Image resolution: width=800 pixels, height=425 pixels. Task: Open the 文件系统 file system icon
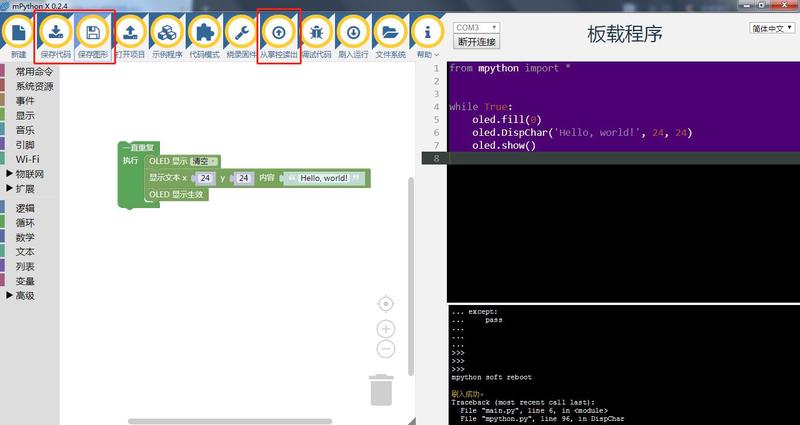click(390, 32)
